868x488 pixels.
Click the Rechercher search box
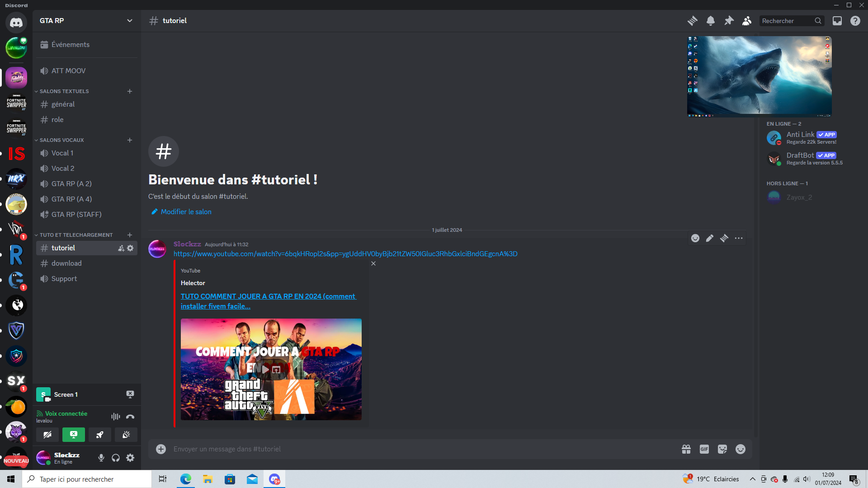[x=791, y=21]
